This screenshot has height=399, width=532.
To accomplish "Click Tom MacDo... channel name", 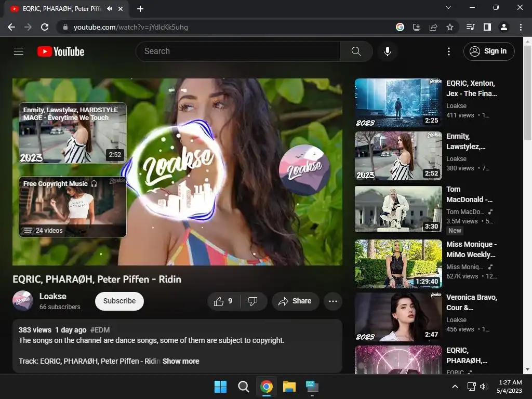I will click(465, 212).
